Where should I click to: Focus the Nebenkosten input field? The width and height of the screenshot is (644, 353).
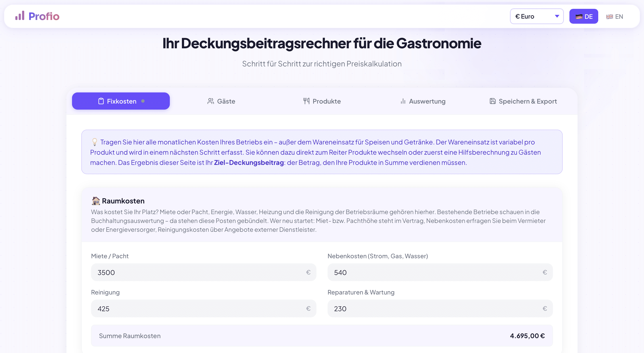point(440,272)
